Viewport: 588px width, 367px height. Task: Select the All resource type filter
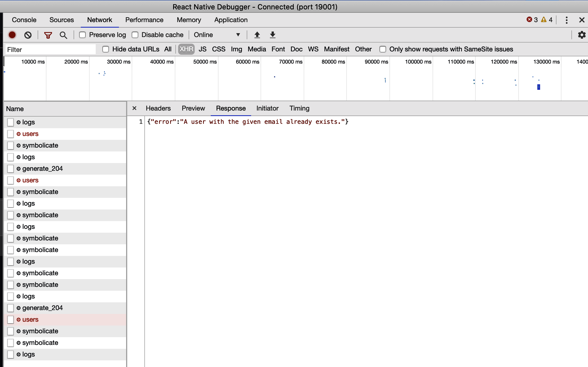[x=168, y=49]
